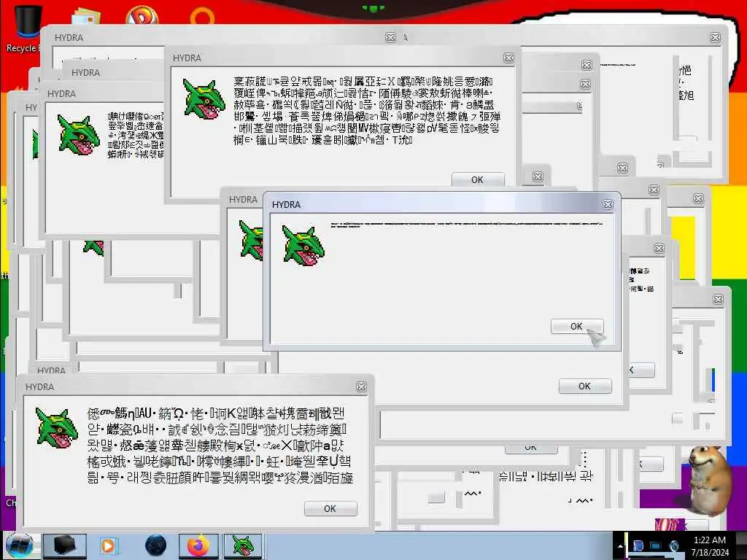Click the dragon icon in the dialog containing 'AU' text
This screenshot has height=560, width=747.
click(x=57, y=427)
